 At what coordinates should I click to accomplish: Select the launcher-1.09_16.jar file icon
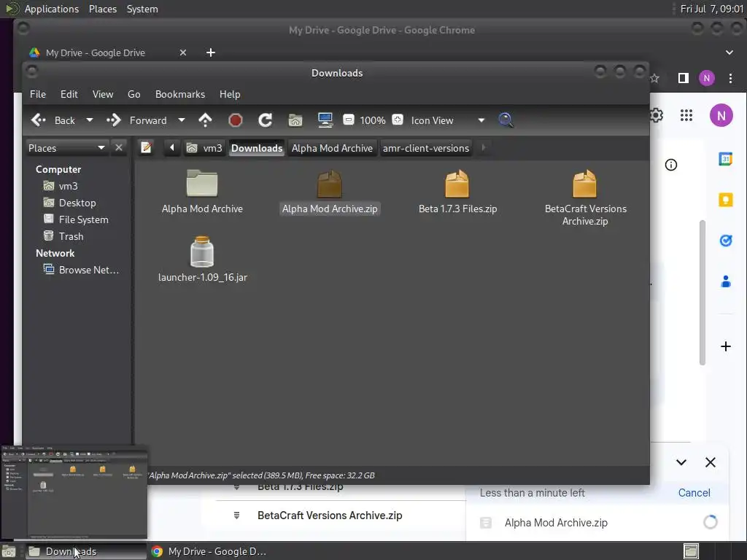click(202, 252)
